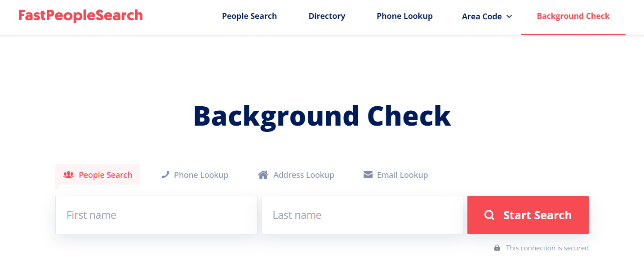Focus the First name input field

pos(156,215)
